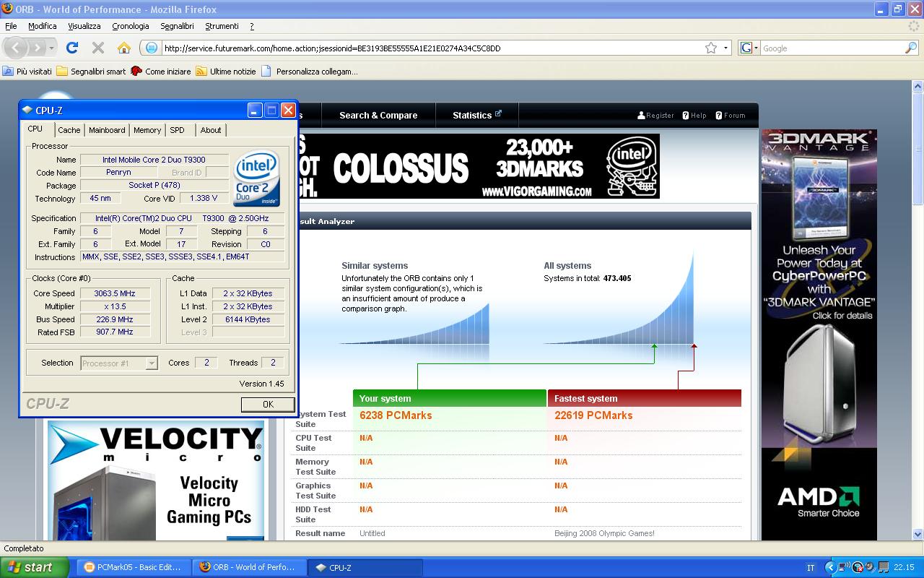Click AMD Smarter Choice logo
Screen dimensions: 924x578
[819, 501]
